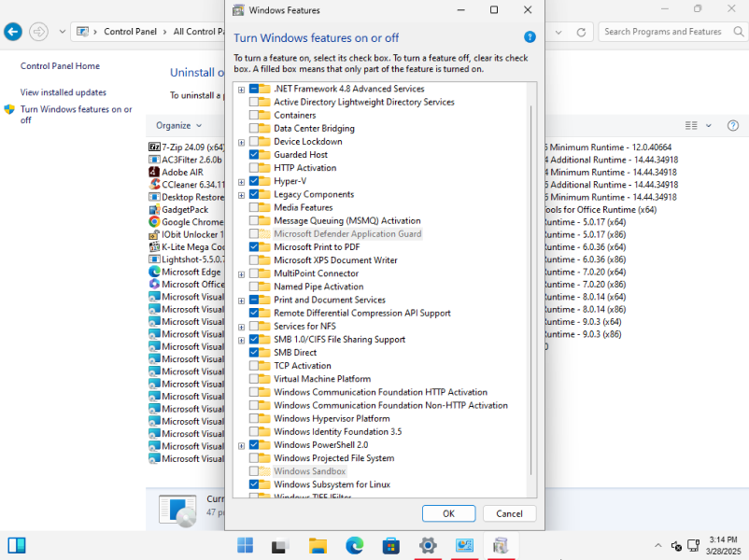
Task: Click the search magnifier icon in Control Panel
Action: (x=739, y=32)
